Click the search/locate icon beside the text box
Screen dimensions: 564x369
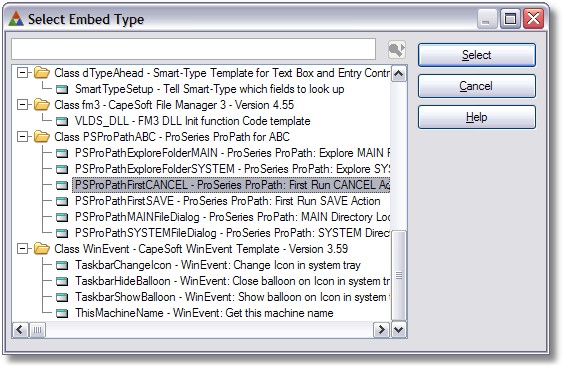click(397, 50)
